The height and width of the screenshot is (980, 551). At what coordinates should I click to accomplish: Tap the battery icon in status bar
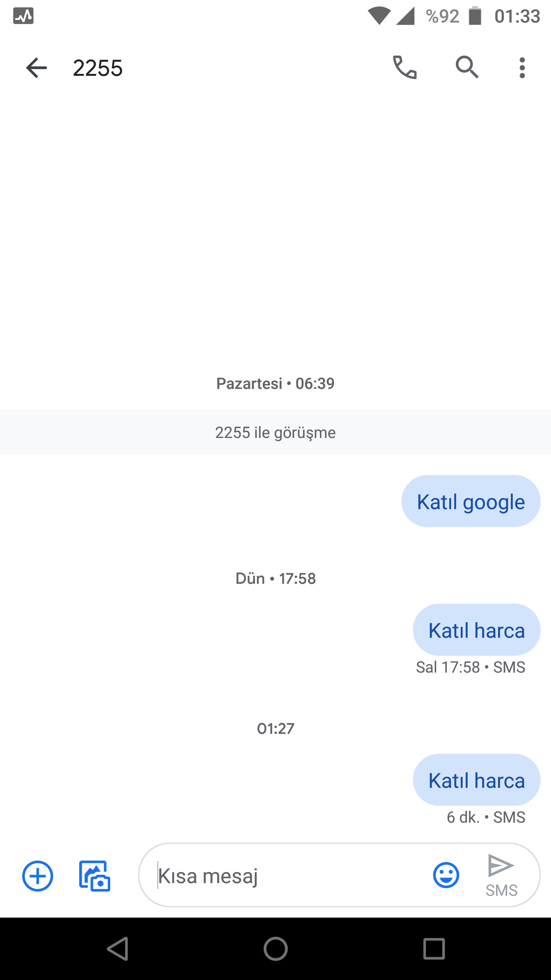tap(475, 16)
